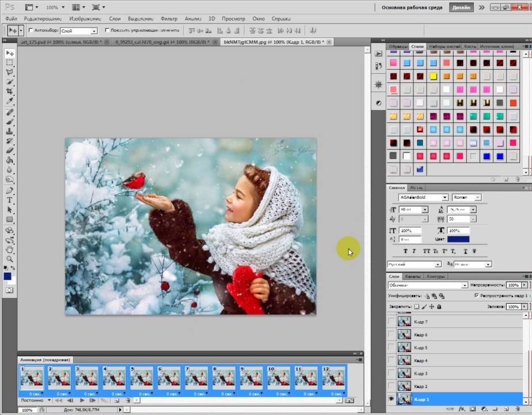This screenshot has height=415, width=532.
Task: Select the Rectangle shape tool
Action: pos(9,220)
